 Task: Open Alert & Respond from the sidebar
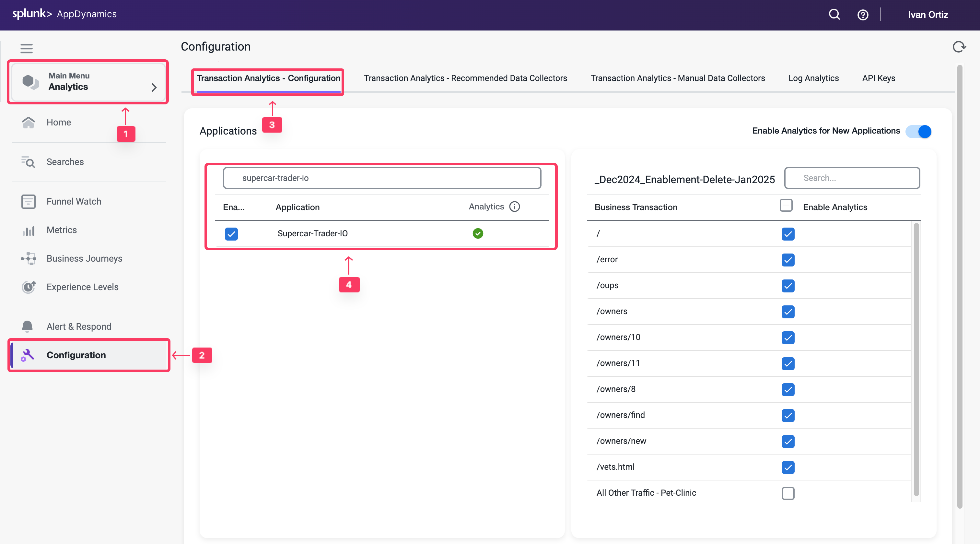point(79,326)
